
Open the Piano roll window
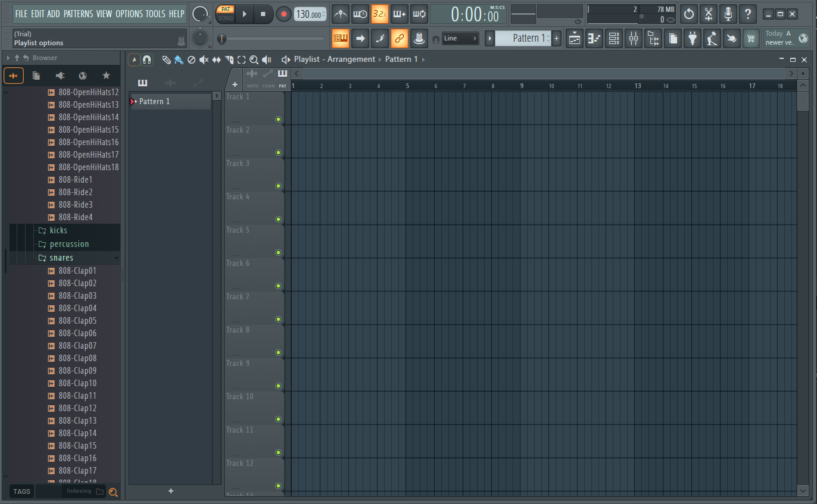click(x=594, y=39)
